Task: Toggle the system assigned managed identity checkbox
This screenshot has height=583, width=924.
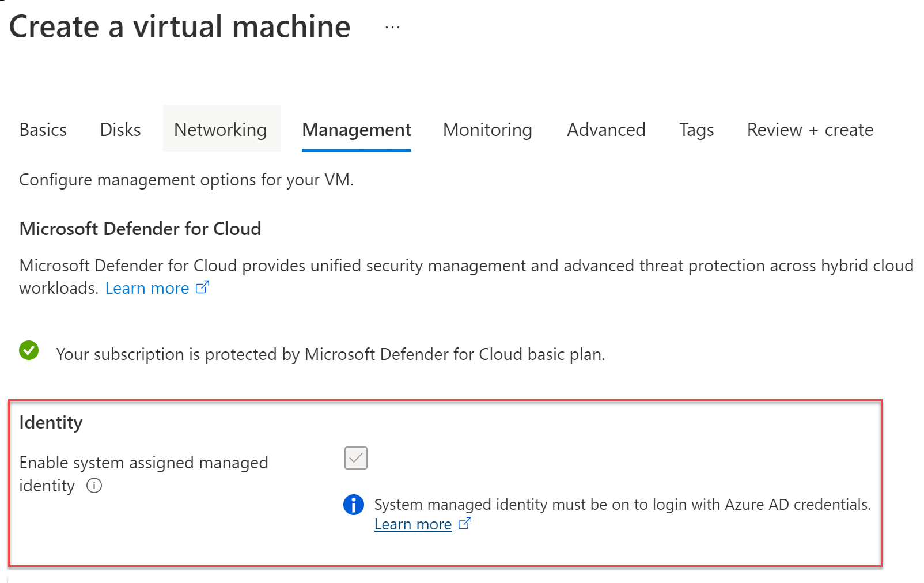Action: (355, 458)
